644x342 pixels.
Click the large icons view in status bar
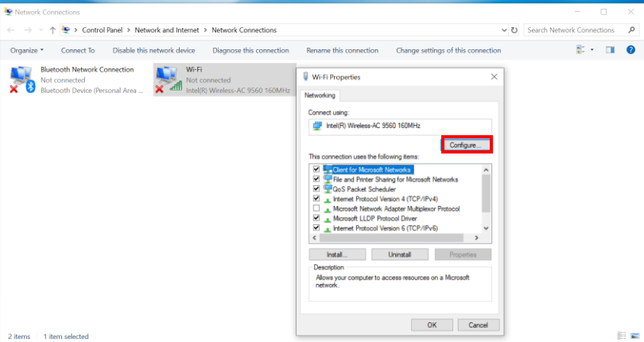pos(633,336)
